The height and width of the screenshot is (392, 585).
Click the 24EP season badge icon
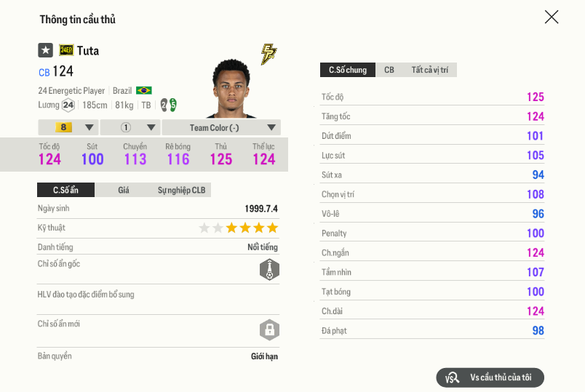click(66, 50)
